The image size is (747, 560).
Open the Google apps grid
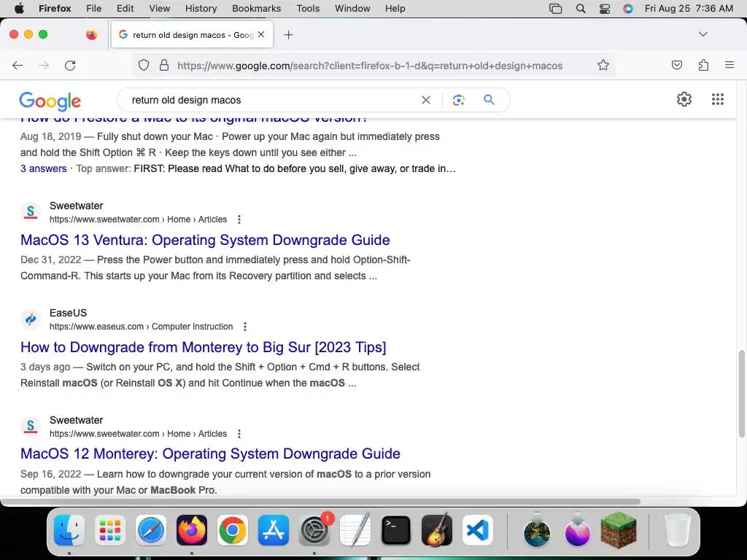coord(718,99)
